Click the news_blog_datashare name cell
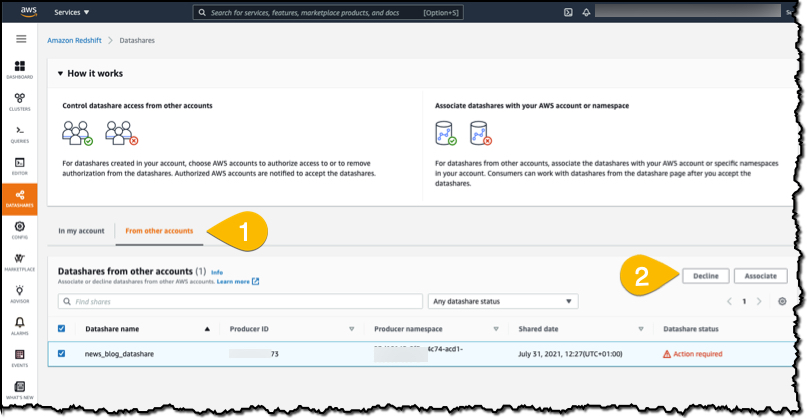This screenshot has height=418, width=807. 119,354
